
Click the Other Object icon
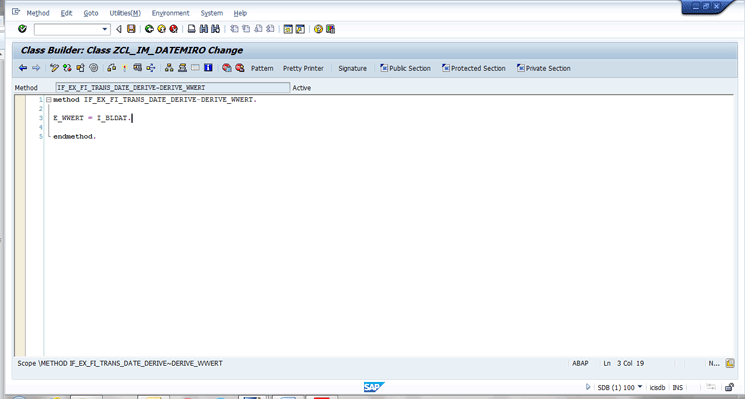point(80,68)
